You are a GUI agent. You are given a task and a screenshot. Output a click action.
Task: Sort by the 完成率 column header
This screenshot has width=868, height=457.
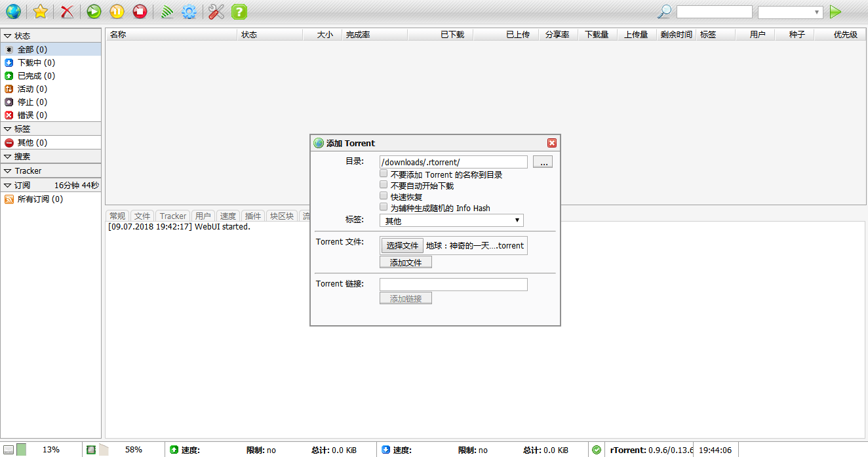click(374, 35)
